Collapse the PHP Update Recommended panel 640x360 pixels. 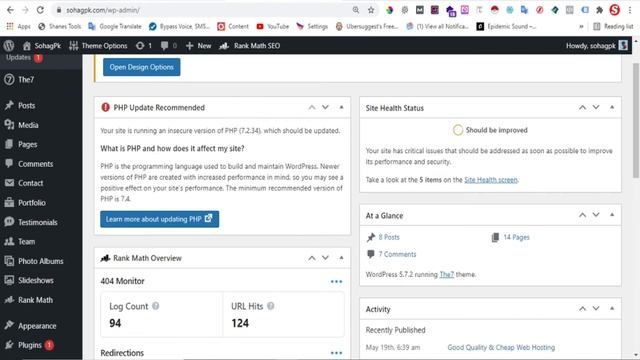click(341, 107)
